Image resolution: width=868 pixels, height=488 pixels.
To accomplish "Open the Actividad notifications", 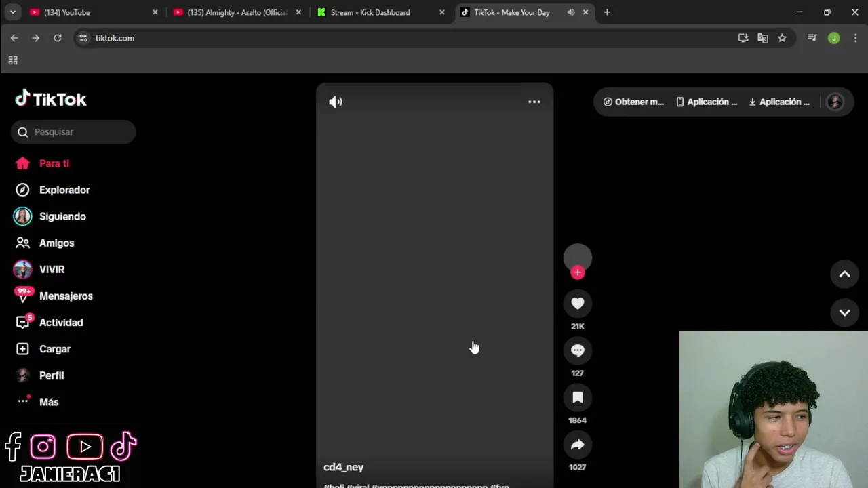I will 49,322.
